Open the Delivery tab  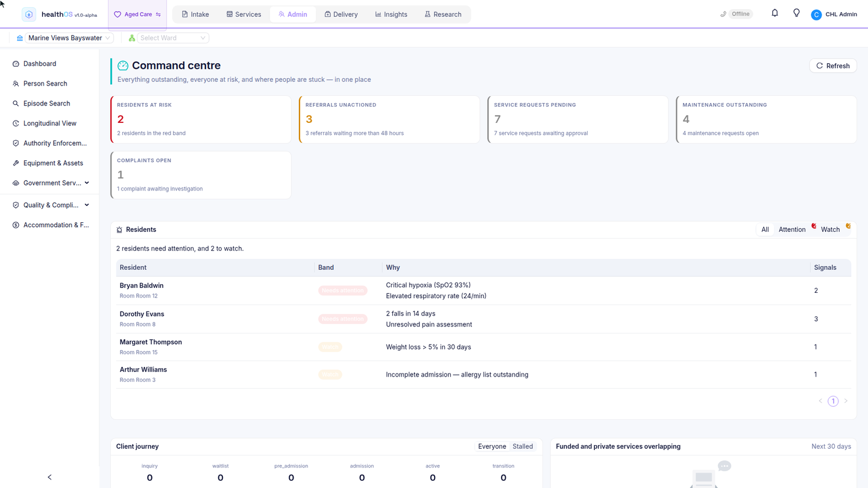point(341,14)
